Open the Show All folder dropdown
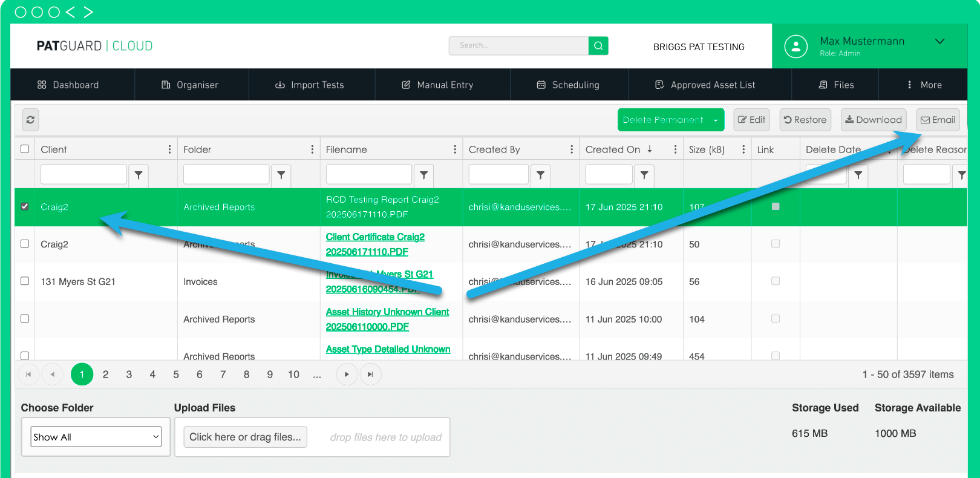This screenshot has height=478, width=980. [x=96, y=437]
